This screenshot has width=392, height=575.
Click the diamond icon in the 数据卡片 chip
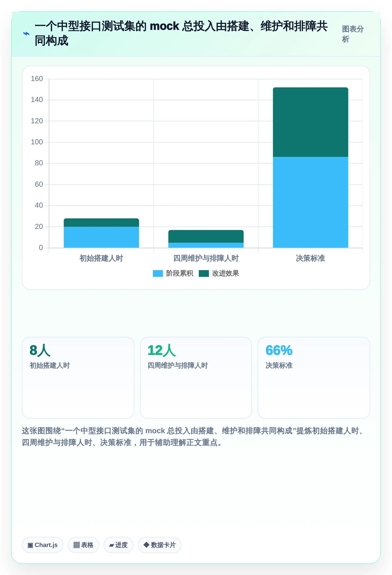[x=146, y=545]
